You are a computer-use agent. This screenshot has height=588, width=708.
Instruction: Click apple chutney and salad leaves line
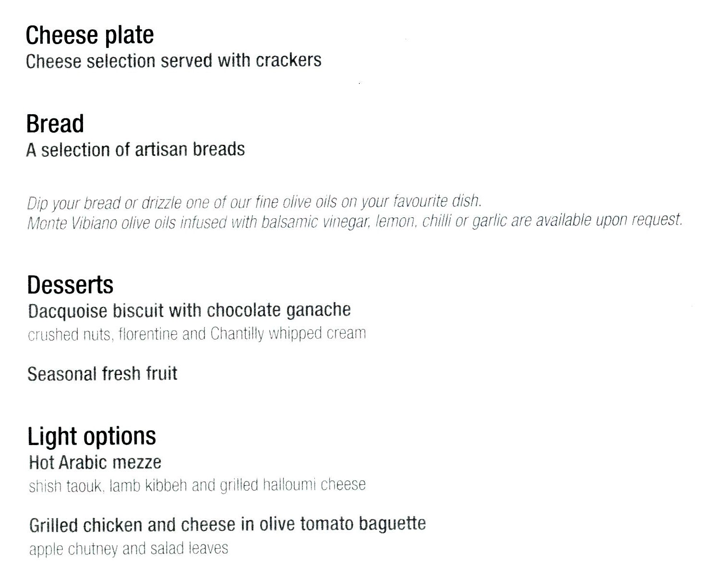(x=129, y=548)
